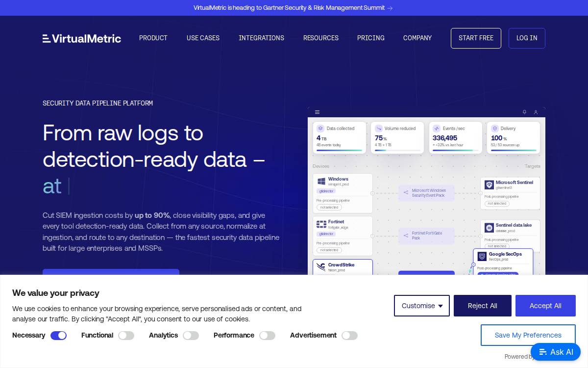Open the COMPANY navigation menu
Image resolution: width=588 pixels, height=368 pixels.
coord(417,38)
